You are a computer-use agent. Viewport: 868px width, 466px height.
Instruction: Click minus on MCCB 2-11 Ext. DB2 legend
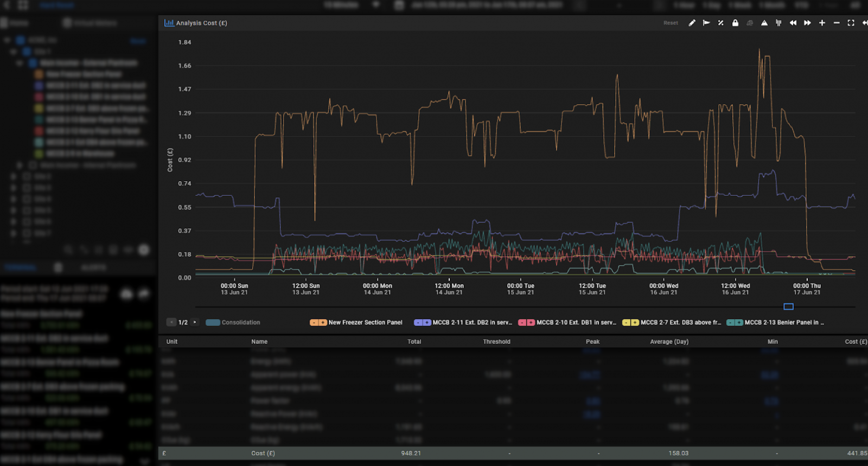pos(418,322)
